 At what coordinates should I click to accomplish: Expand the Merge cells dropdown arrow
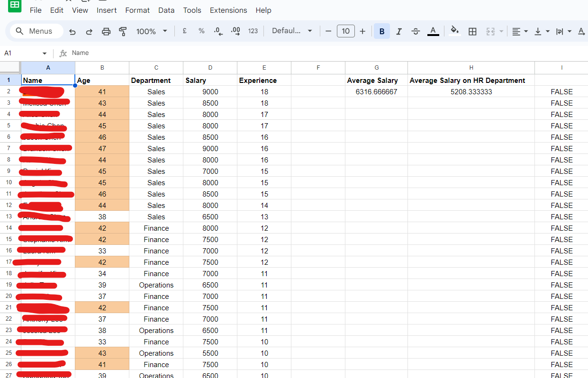[501, 31]
